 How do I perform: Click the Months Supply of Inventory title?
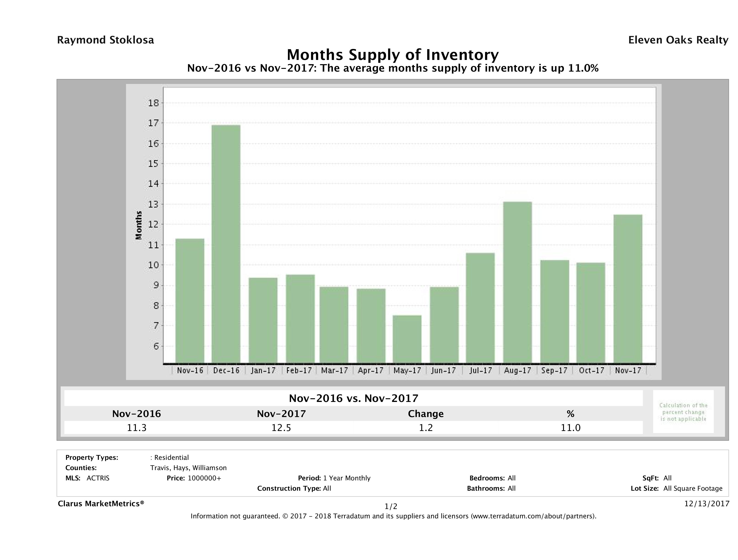click(x=393, y=55)
